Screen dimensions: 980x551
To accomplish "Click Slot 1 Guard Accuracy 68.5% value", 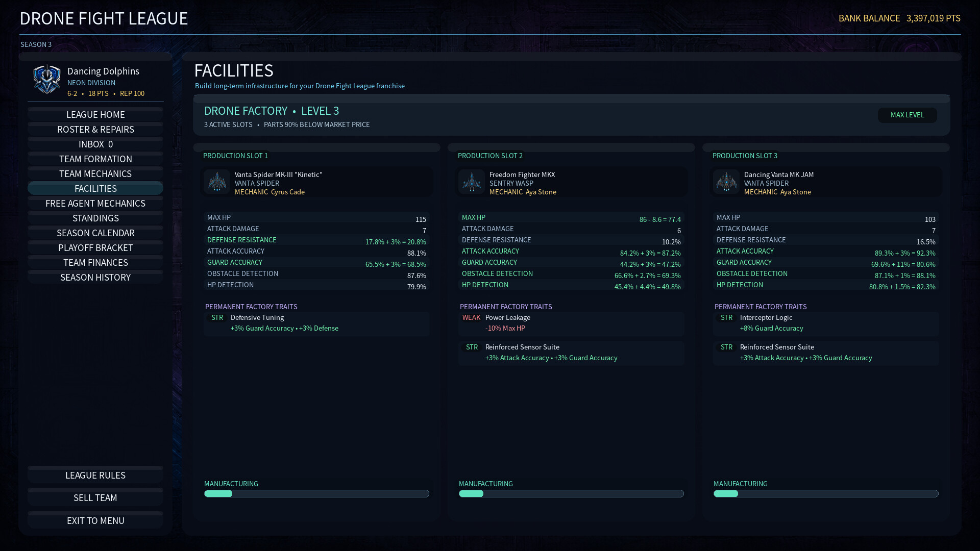I will 396,264.
